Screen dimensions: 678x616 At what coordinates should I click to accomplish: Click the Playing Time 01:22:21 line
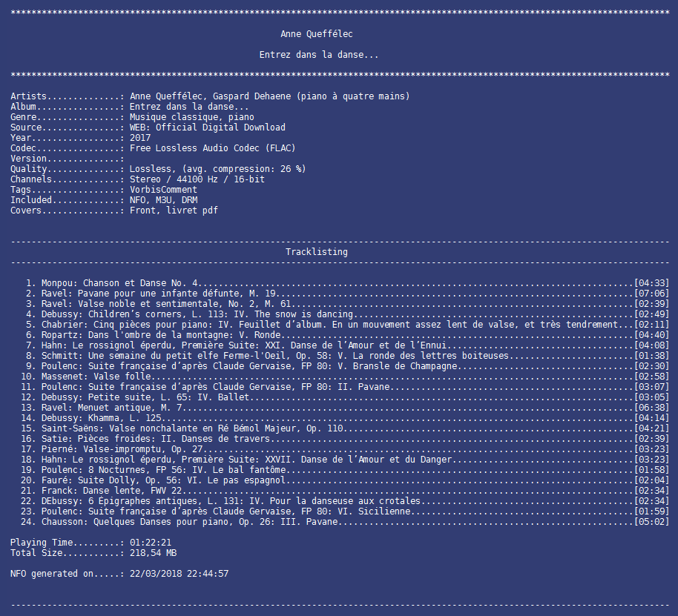tap(90, 542)
